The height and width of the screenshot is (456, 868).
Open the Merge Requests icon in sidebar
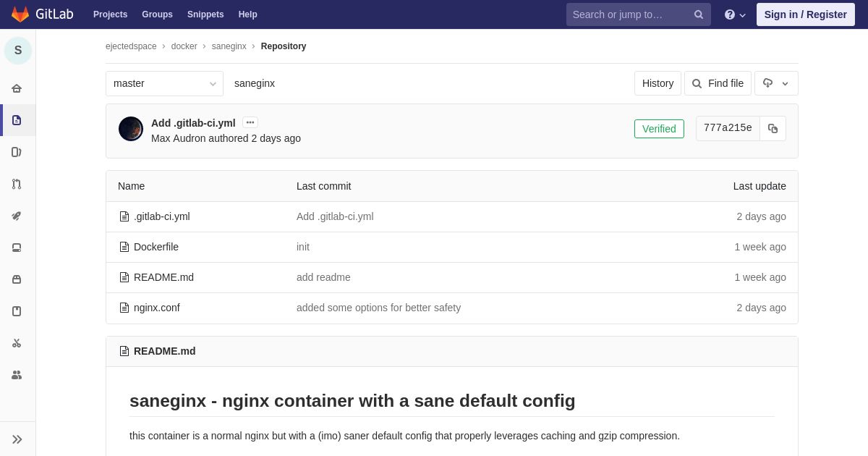pos(17,184)
